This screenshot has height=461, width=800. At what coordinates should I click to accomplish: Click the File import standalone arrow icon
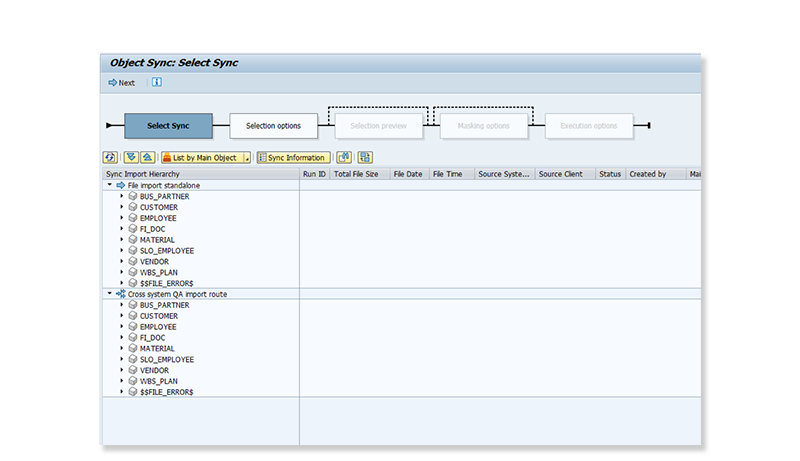click(x=121, y=186)
